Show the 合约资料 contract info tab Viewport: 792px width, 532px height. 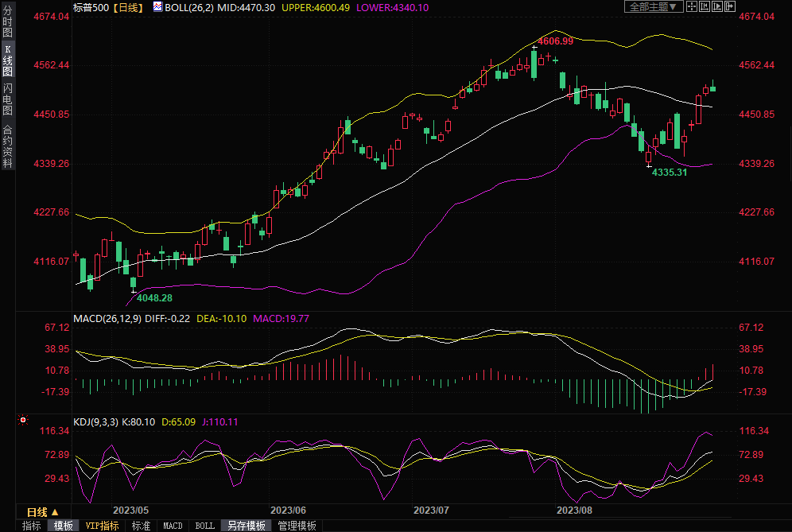7,146
